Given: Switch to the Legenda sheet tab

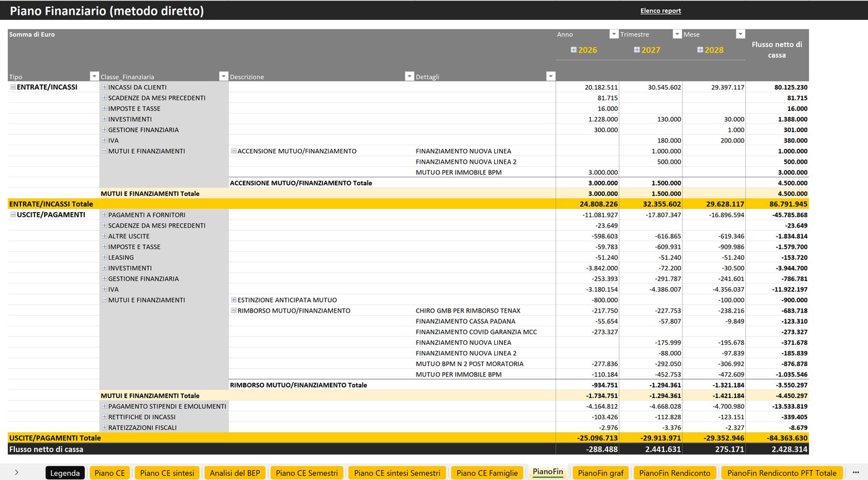Looking at the screenshot, I should 65,473.
